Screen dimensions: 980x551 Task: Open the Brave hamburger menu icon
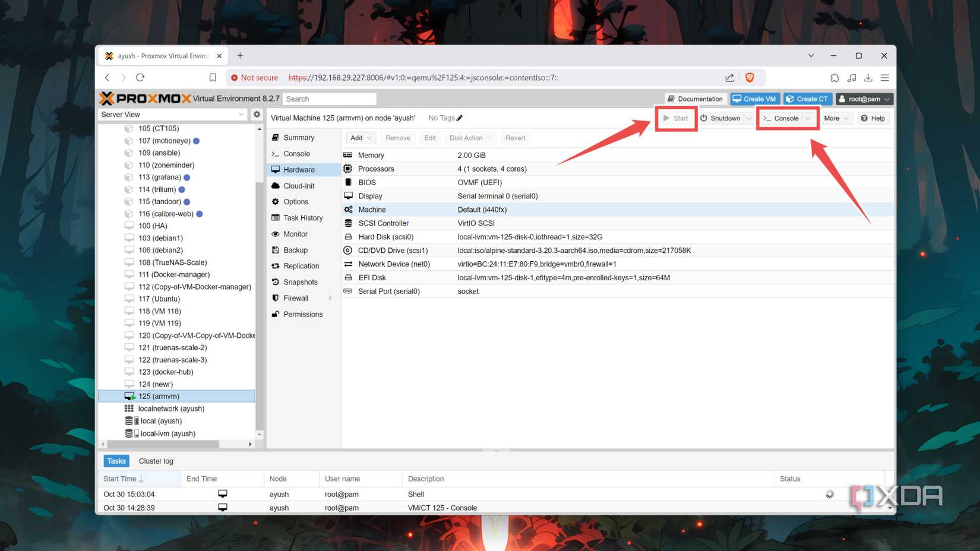[885, 78]
